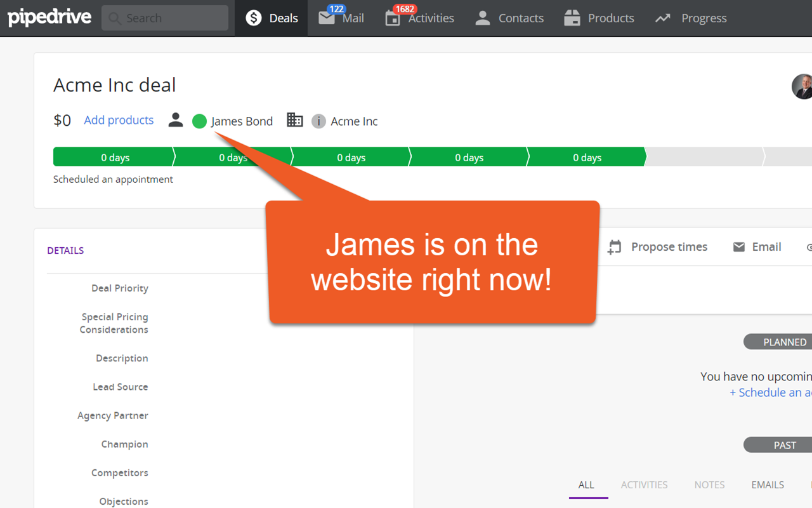This screenshot has width=812, height=508.
Task: Open the James Bond contact link
Action: pos(242,121)
